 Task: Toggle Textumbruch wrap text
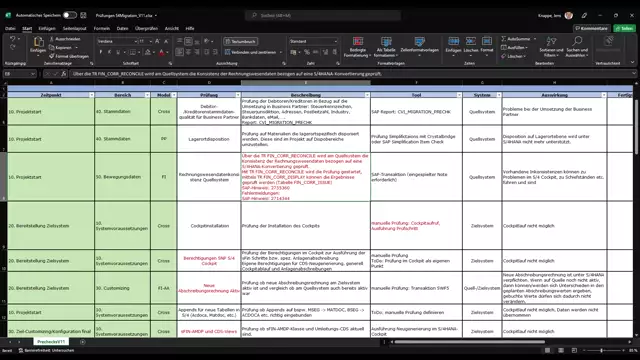tap(240, 41)
